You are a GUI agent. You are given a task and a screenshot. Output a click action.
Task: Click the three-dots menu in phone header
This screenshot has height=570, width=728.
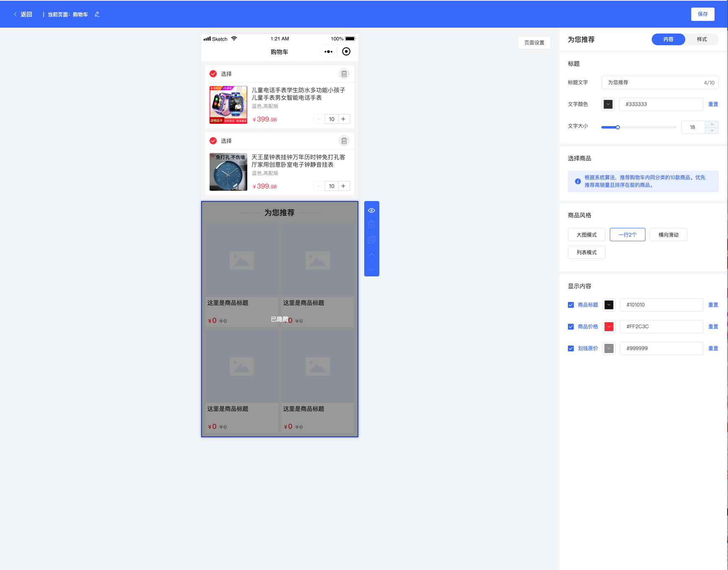coord(328,52)
